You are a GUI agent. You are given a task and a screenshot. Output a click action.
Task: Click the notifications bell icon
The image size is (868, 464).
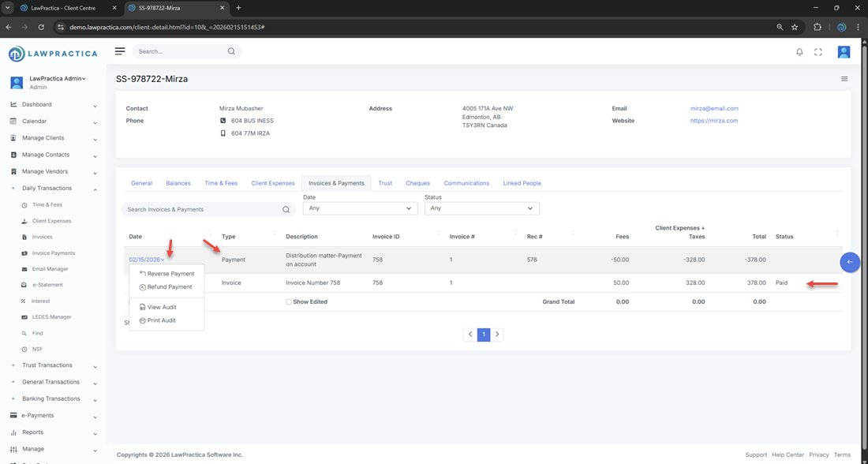click(799, 52)
